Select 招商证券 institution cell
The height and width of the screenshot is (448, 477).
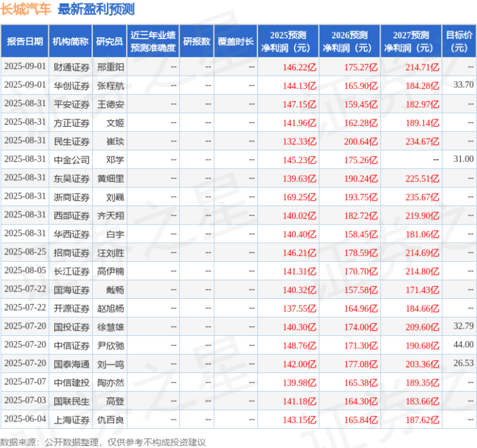pos(72,253)
